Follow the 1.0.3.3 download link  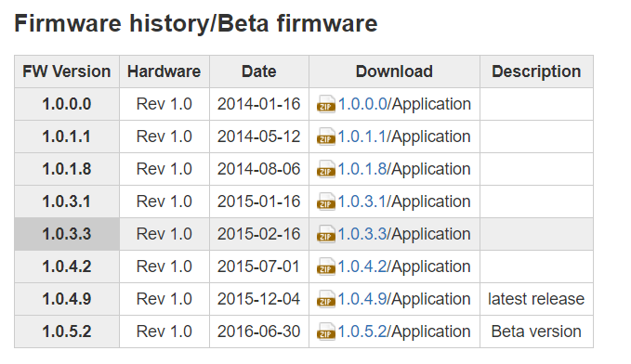coord(362,235)
